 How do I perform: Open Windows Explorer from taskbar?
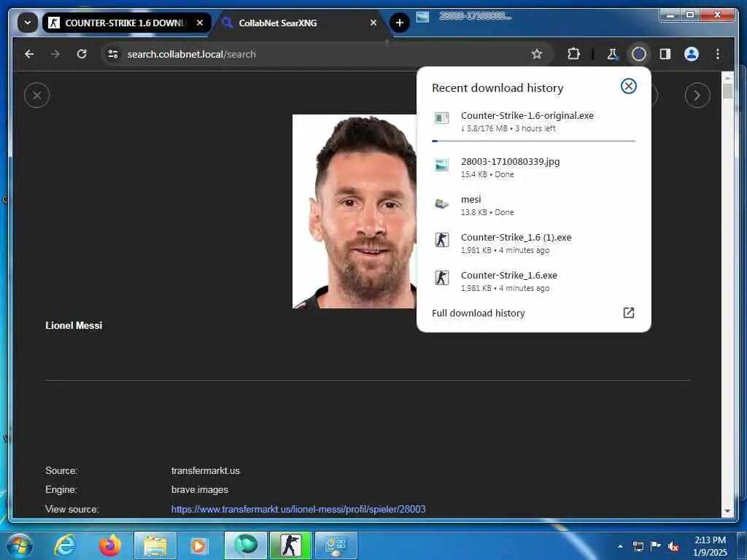click(x=155, y=545)
